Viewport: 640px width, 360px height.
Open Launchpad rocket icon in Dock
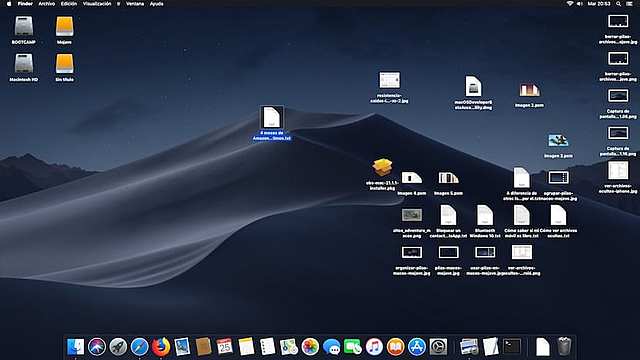[118, 347]
